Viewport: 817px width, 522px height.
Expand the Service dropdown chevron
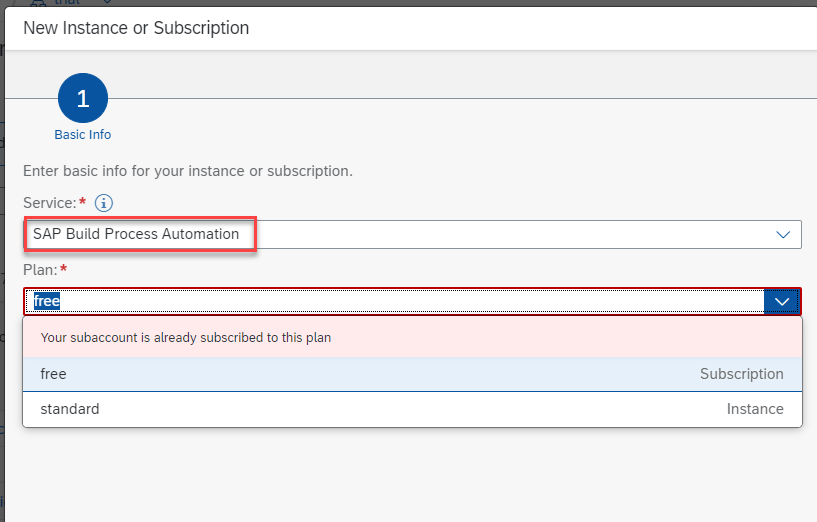783,234
